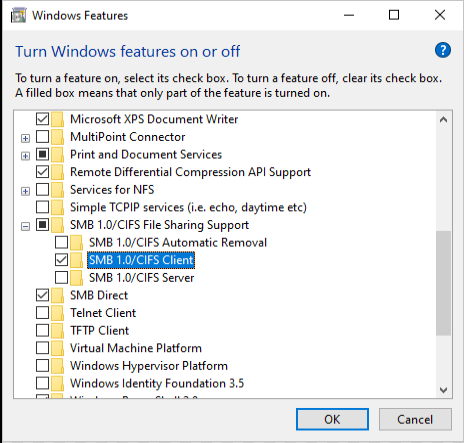Minimize the Windows Features window
Viewport: 464px width, 443px height.
(349, 15)
